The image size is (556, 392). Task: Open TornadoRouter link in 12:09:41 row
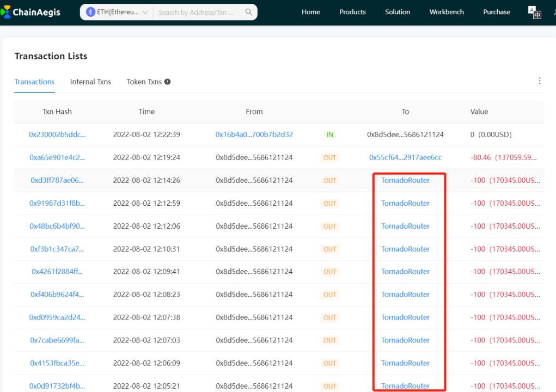[x=405, y=272]
